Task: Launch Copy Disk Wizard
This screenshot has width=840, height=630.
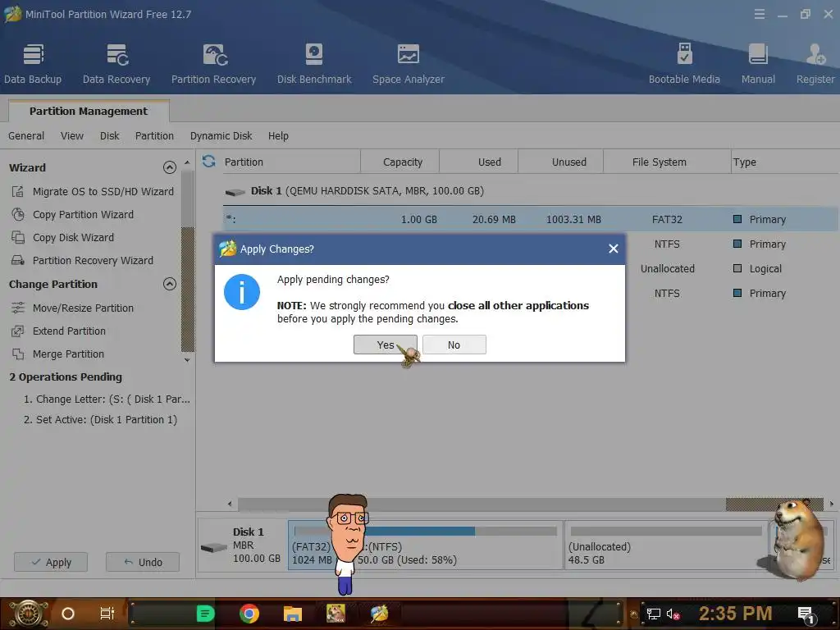Action: [x=62, y=237]
